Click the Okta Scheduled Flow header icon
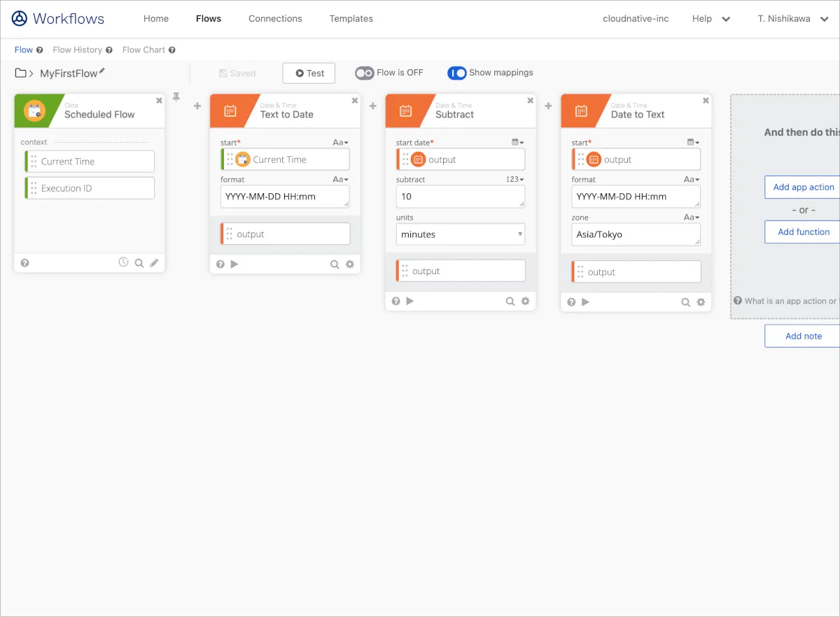The image size is (840, 617). [x=34, y=111]
